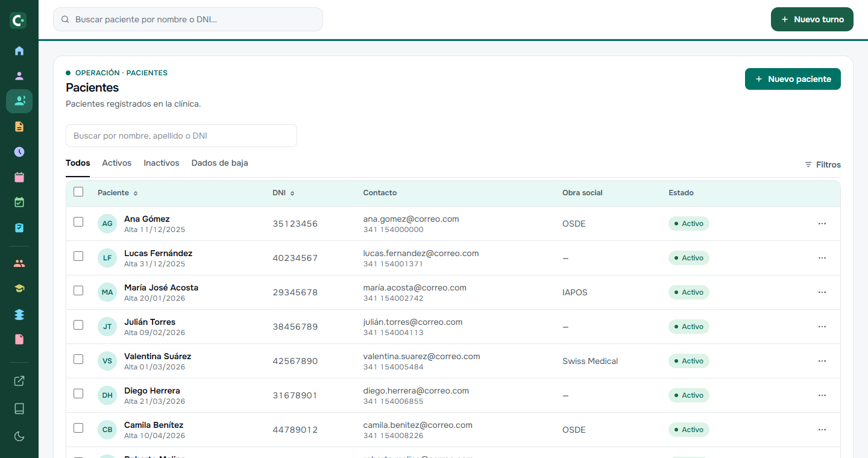Viewport: 868px width, 458px height.
Task: Click the purple clock icon in sidebar
Action: tap(19, 152)
